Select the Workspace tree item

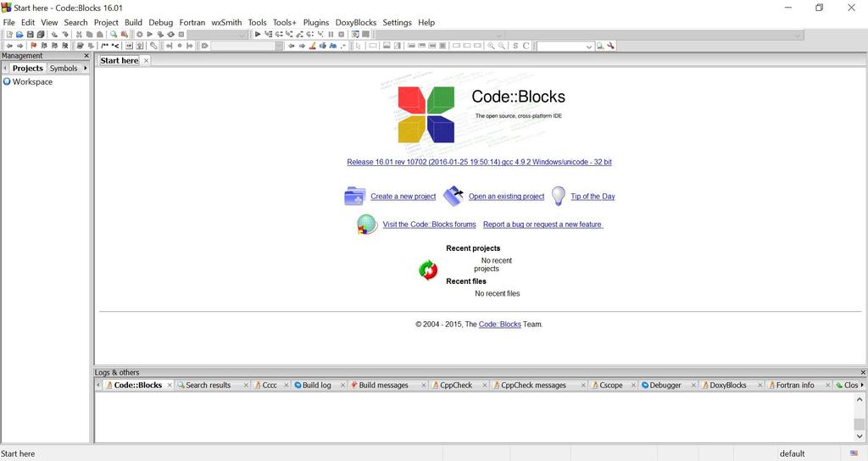point(32,82)
